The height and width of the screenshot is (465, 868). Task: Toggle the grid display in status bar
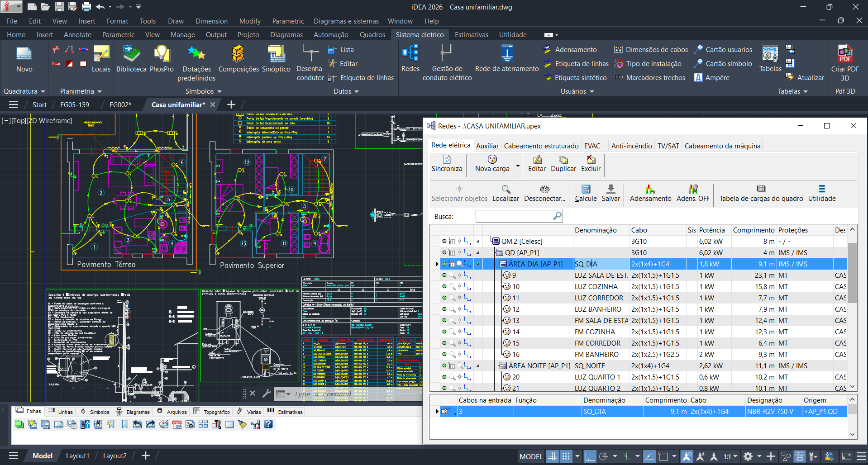coord(552,456)
